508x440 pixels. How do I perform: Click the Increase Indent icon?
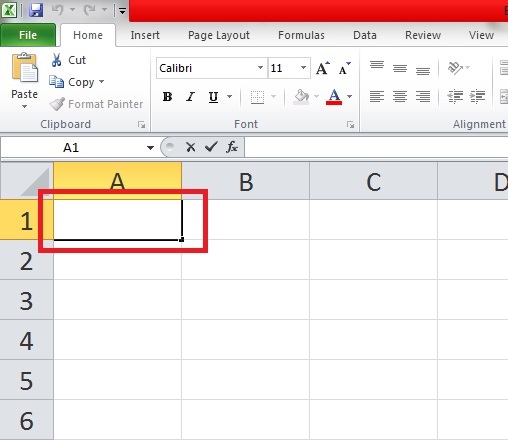(x=477, y=97)
